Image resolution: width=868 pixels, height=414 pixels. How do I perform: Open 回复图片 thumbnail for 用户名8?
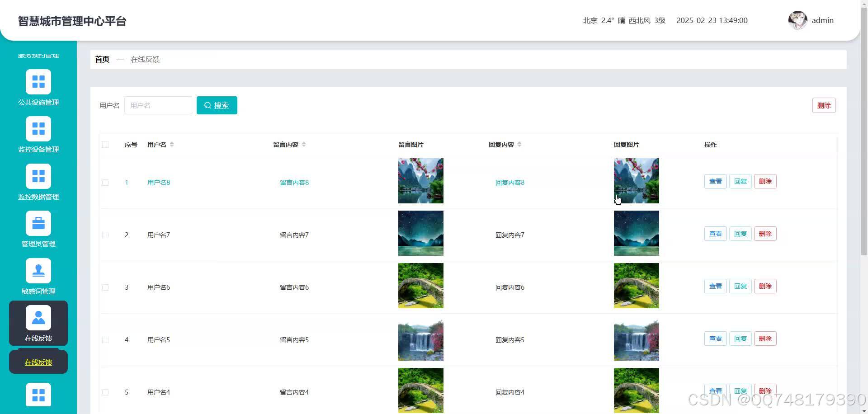click(637, 181)
